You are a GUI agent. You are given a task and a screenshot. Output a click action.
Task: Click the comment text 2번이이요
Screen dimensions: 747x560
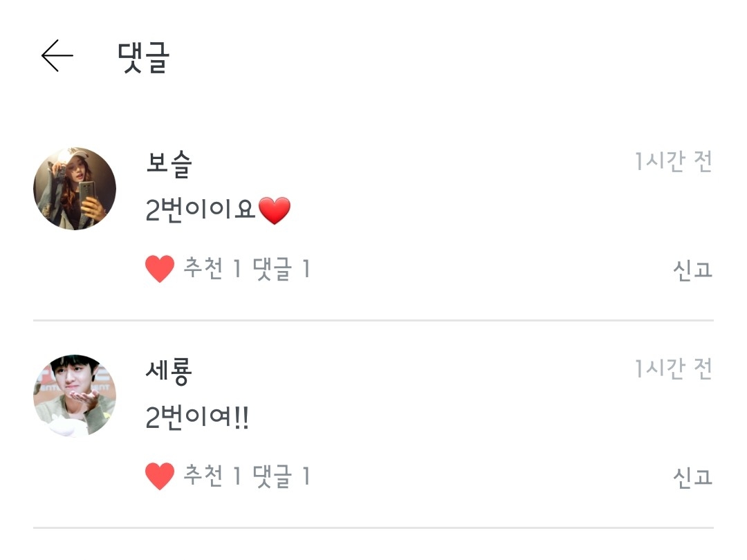tap(201, 210)
